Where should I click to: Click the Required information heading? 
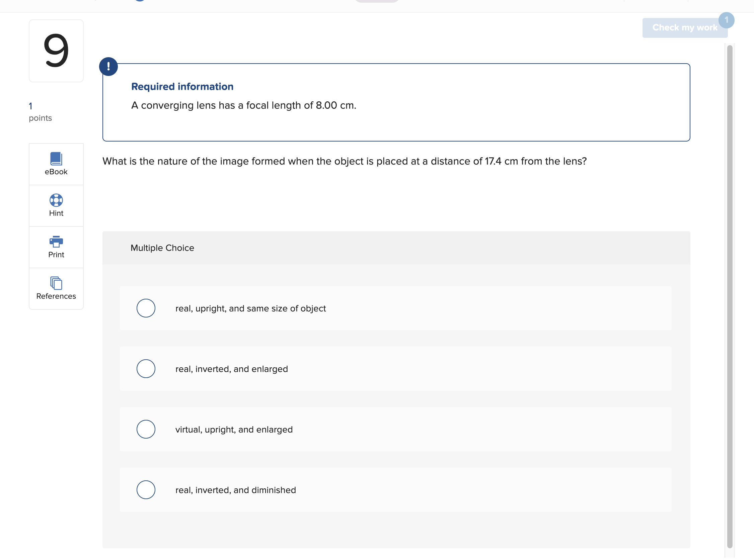[x=182, y=86]
